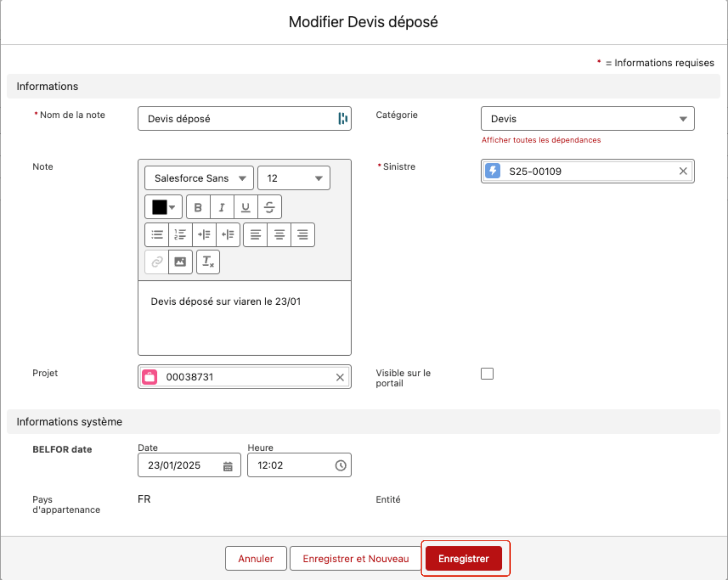Align note text to the right
Image resolution: width=728 pixels, height=580 pixels.
tap(303, 235)
